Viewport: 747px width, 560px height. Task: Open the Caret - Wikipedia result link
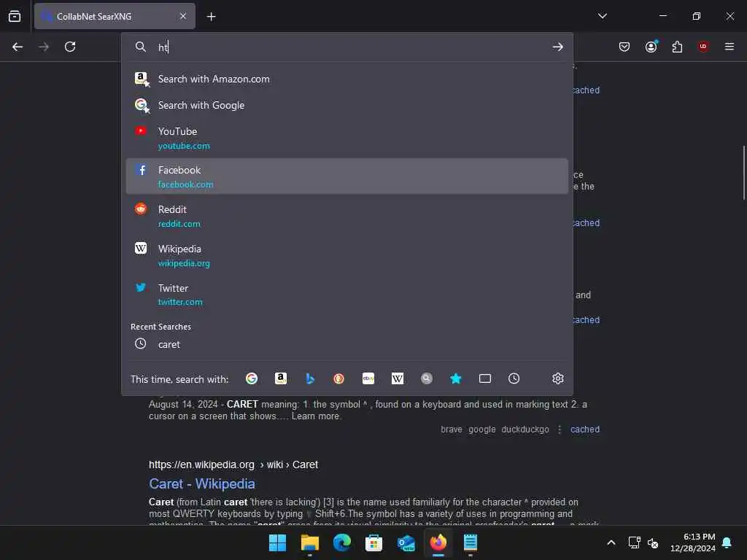coord(201,484)
